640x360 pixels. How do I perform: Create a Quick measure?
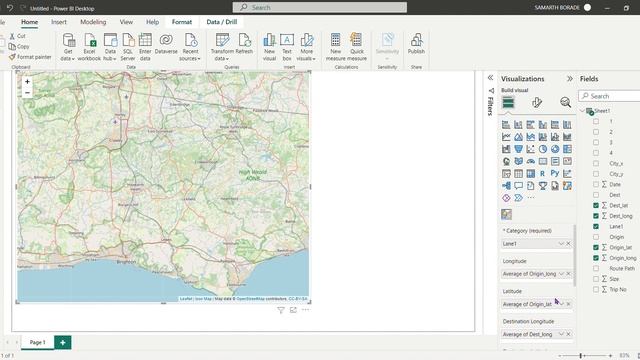[x=357, y=47]
